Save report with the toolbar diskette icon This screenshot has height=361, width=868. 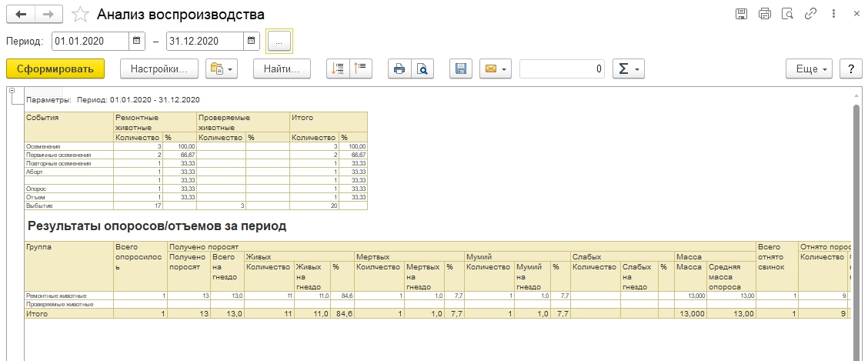coord(460,69)
